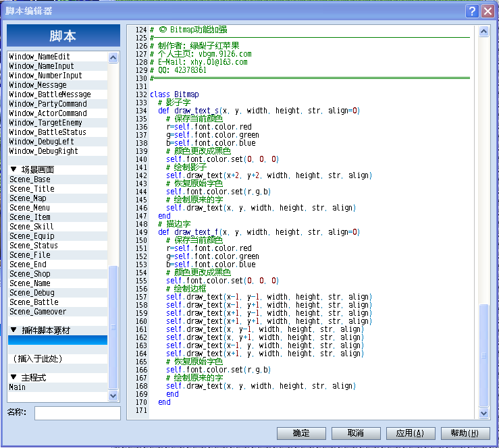The image size is (499, 448).
Task: Click code editor scroll up arrow
Action: tap(483, 32)
